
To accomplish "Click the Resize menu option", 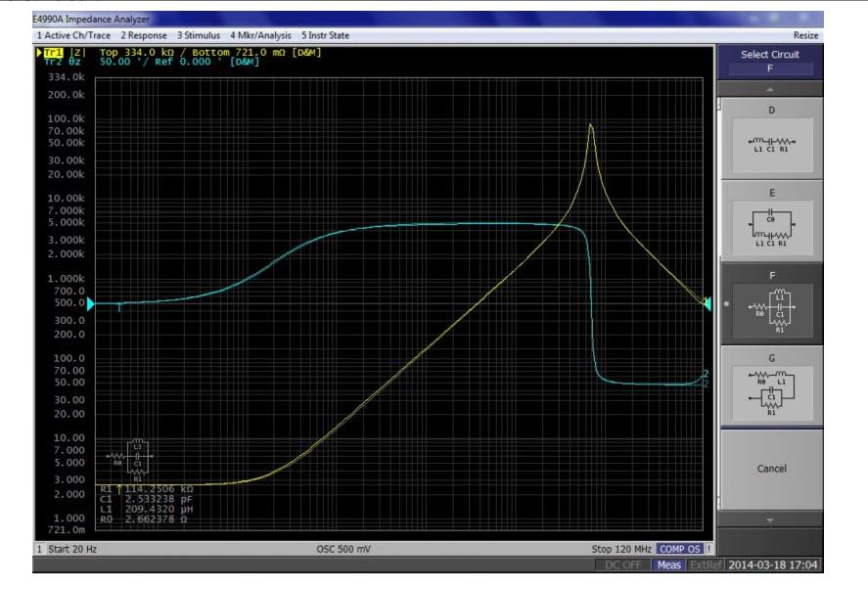I will [x=805, y=35].
